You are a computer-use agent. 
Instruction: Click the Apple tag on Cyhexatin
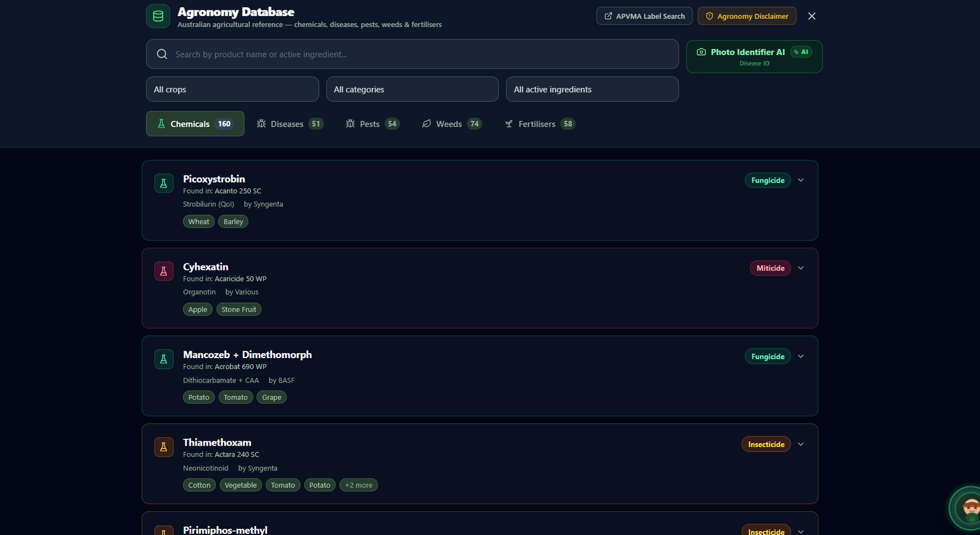pos(198,310)
